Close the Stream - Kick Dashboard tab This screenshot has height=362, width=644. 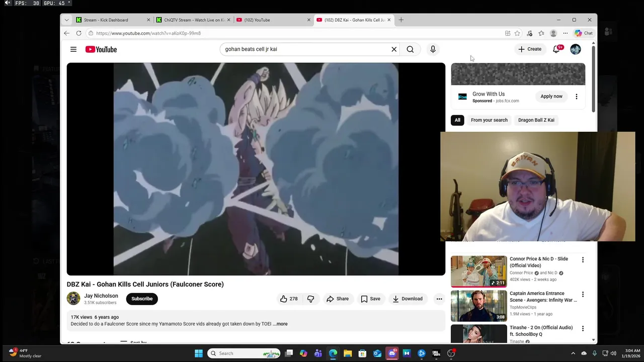click(148, 20)
